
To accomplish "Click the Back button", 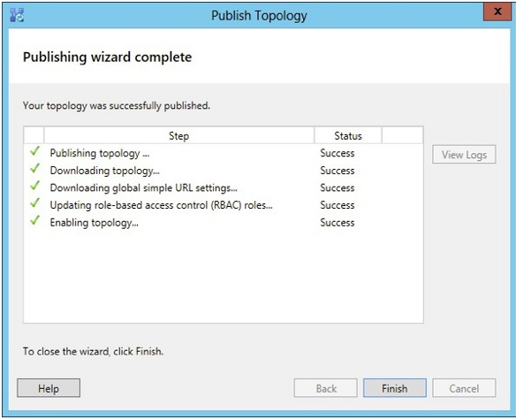I will point(325,388).
